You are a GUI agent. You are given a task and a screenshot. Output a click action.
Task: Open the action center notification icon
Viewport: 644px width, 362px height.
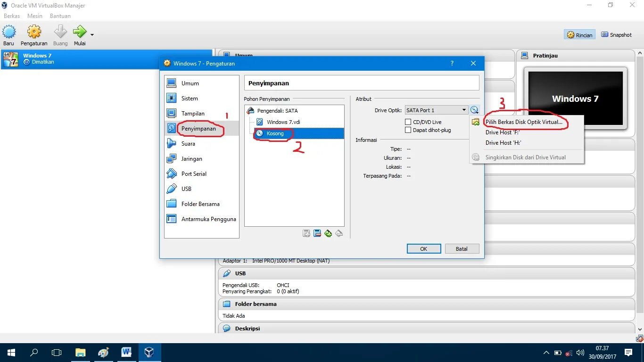tap(628, 353)
